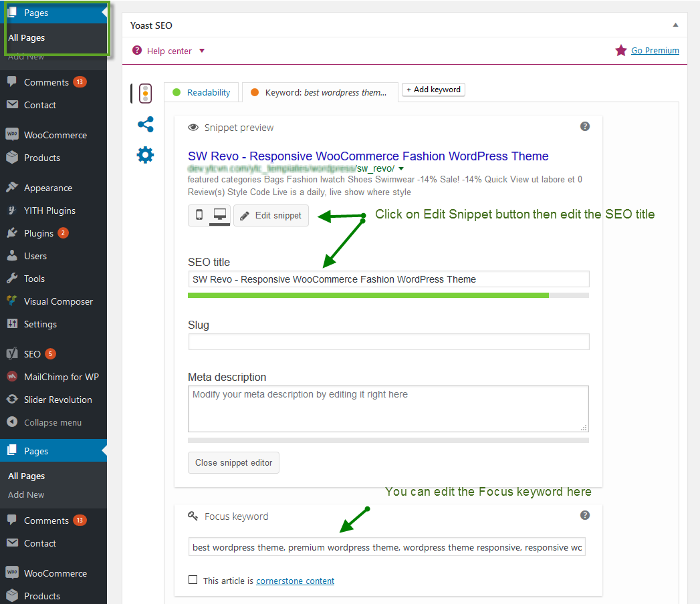
Task: Click the Collapse menu arrow icon
Action: (x=12, y=422)
